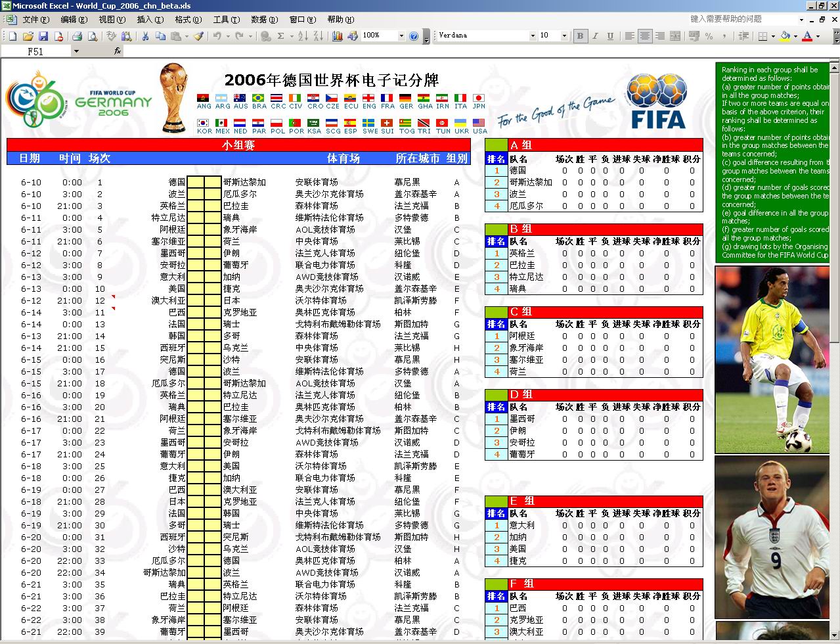840x644 pixels.
Task: Click the percent style button
Action: (709, 36)
